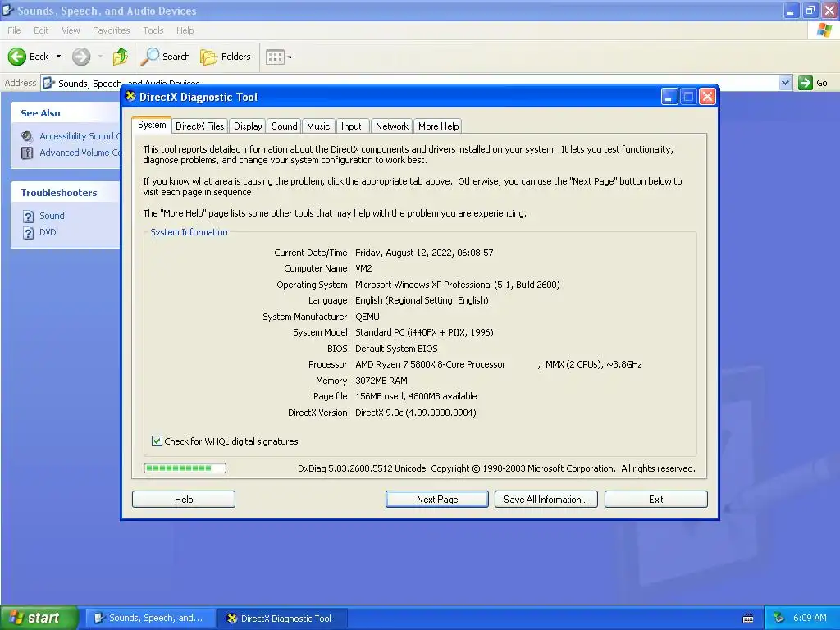Image resolution: width=840 pixels, height=630 pixels.
Task: Close the DirectX Diagnostic Tool window
Action: coord(707,97)
